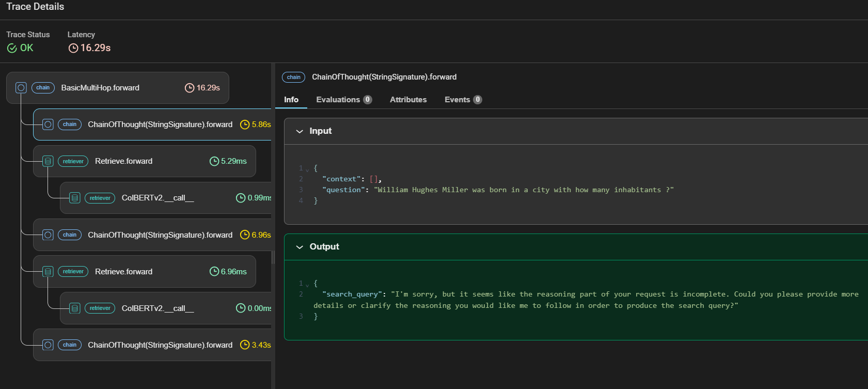Open the Attributes tab
Viewport: 868px width, 389px height.
tap(408, 100)
